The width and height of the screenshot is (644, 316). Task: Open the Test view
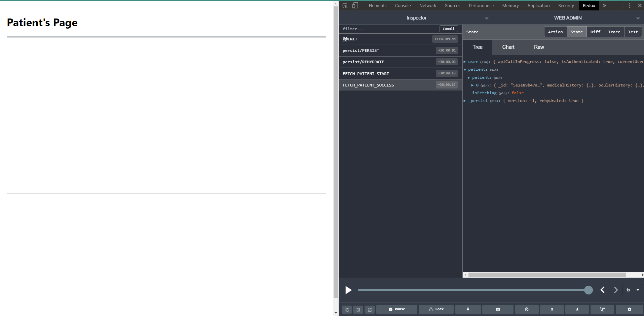pyautogui.click(x=633, y=32)
